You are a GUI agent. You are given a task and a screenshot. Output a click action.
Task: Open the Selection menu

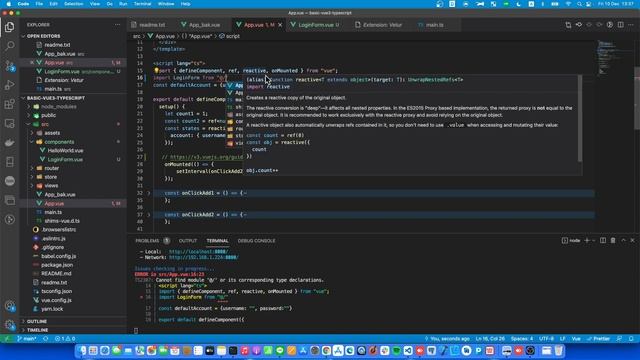click(73, 4)
